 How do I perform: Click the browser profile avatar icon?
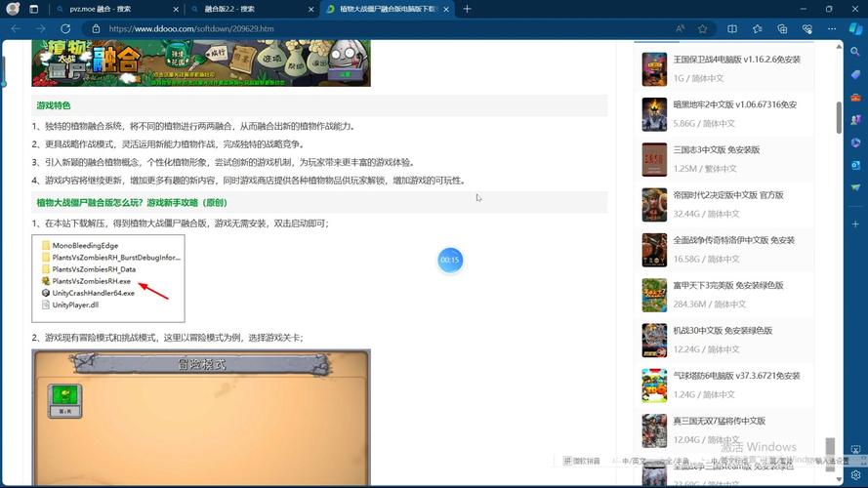click(13, 9)
